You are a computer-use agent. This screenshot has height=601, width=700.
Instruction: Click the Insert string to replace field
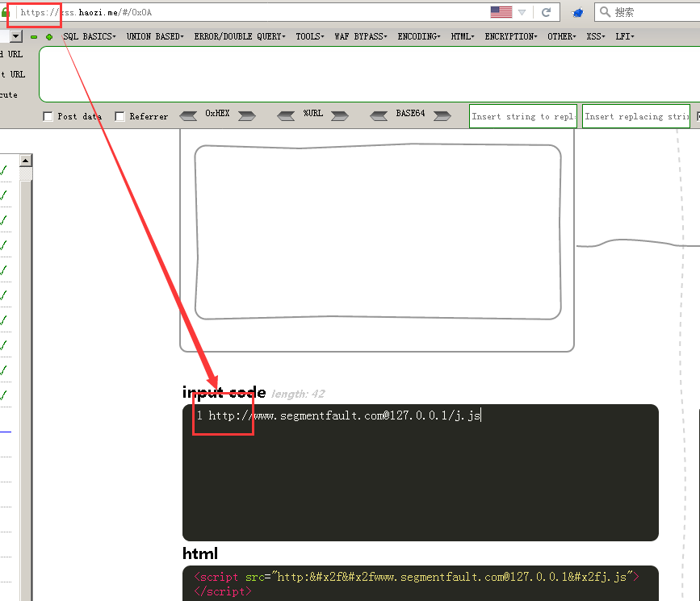pos(523,116)
